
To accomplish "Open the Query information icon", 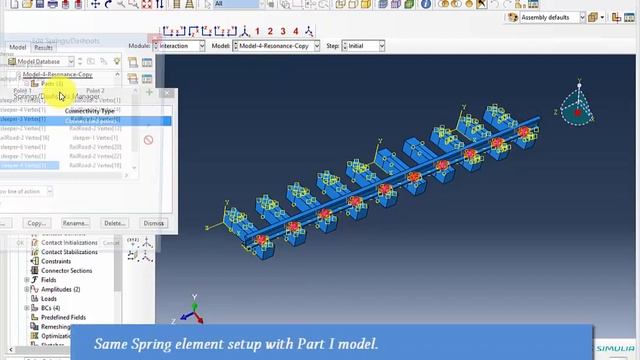I will tap(426, 4).
